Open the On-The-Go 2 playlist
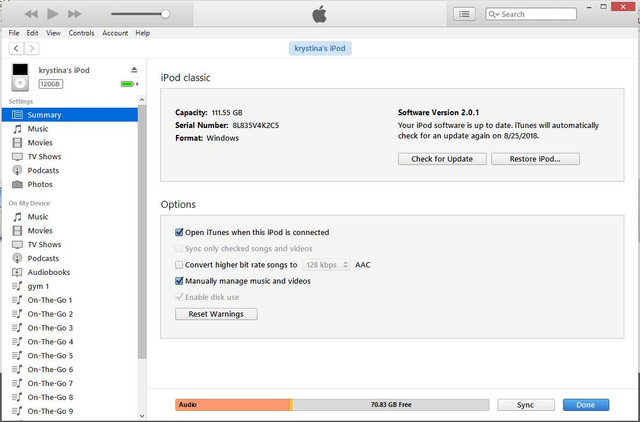Viewport: 640px width, 422px height. click(70, 314)
